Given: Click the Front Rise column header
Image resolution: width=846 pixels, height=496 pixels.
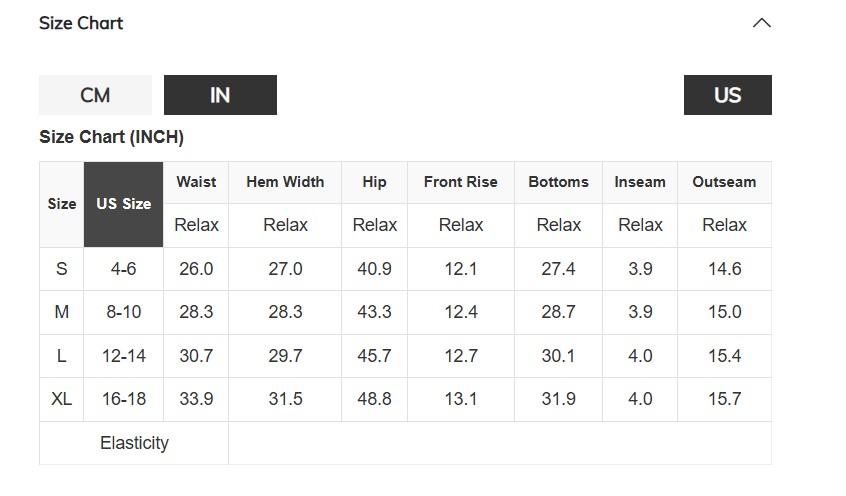Looking at the screenshot, I should (461, 182).
